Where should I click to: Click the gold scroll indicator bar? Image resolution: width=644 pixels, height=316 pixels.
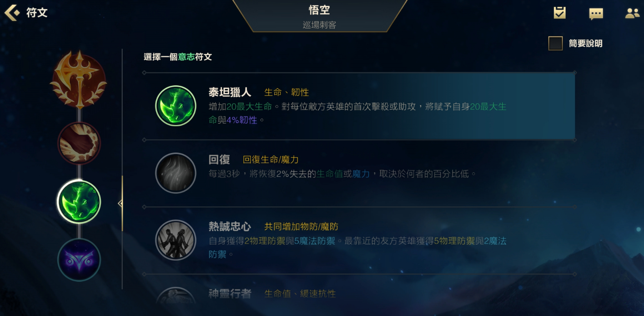click(x=122, y=203)
